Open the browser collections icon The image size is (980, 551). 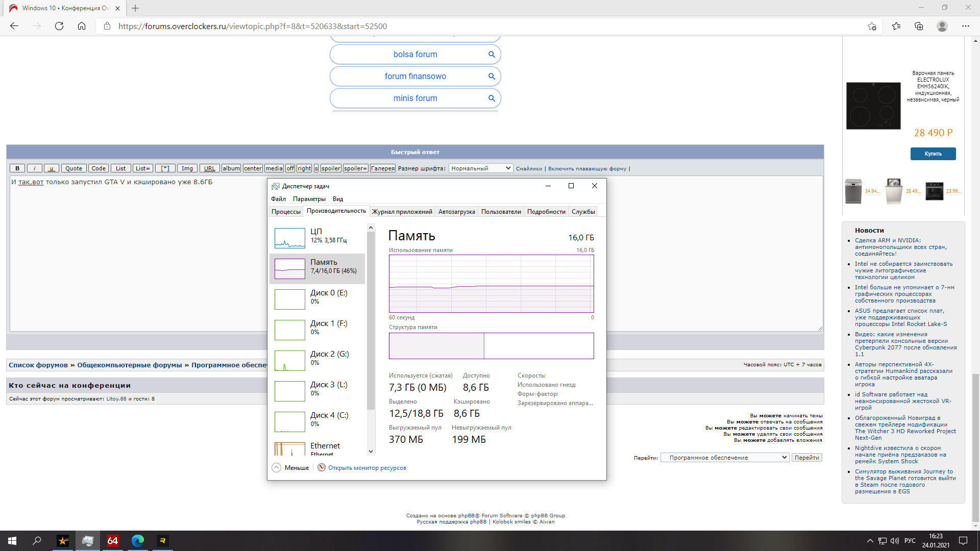919,26
